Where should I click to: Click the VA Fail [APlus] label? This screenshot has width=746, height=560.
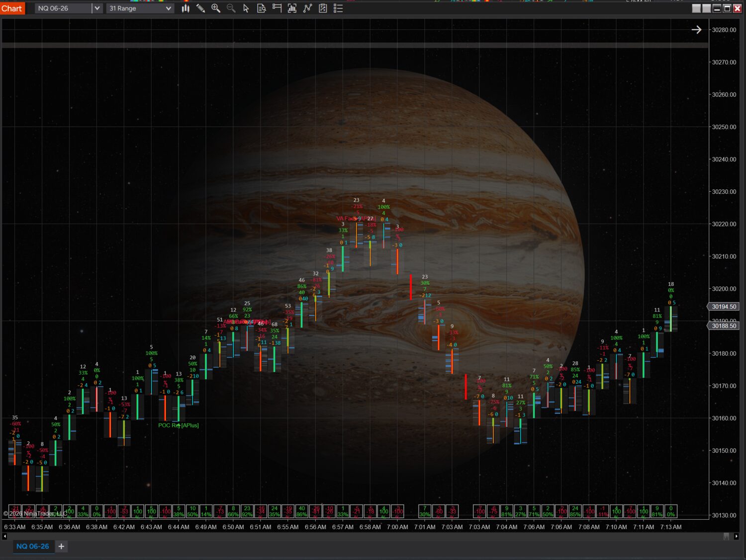point(355,219)
